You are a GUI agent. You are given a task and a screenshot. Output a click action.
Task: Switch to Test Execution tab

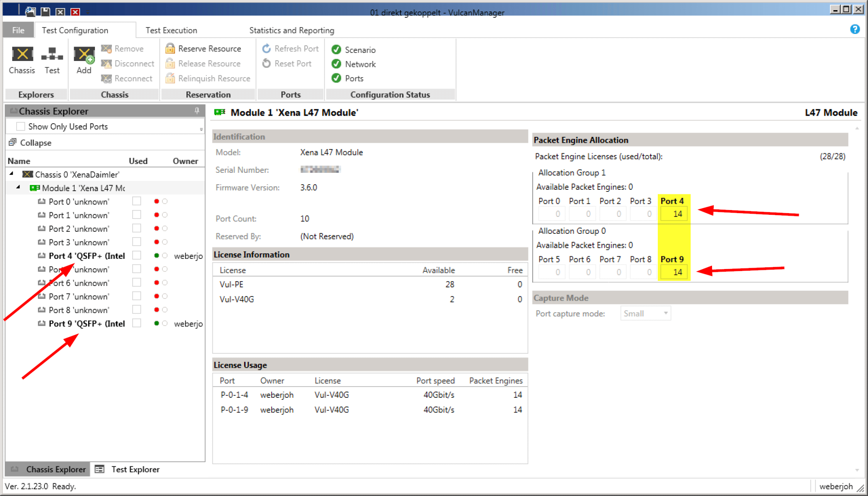coord(171,30)
